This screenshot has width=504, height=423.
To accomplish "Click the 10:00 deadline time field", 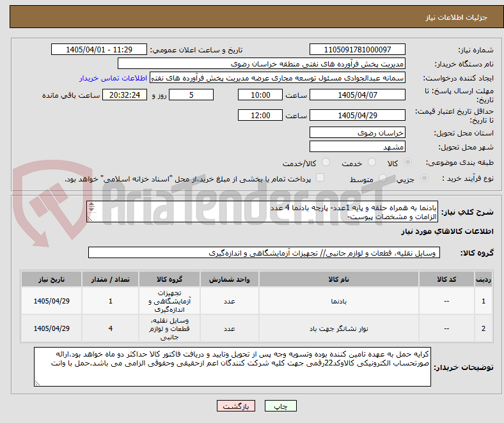I will coord(260,95).
